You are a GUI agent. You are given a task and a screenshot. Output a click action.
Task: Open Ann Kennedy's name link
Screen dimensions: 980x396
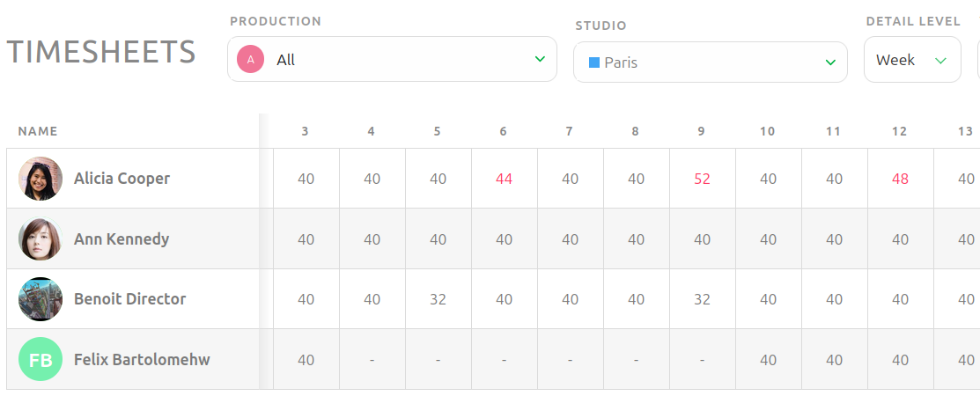coord(122,239)
